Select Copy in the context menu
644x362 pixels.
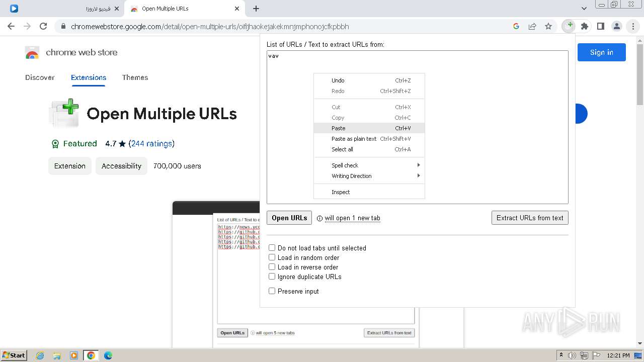coord(369,118)
